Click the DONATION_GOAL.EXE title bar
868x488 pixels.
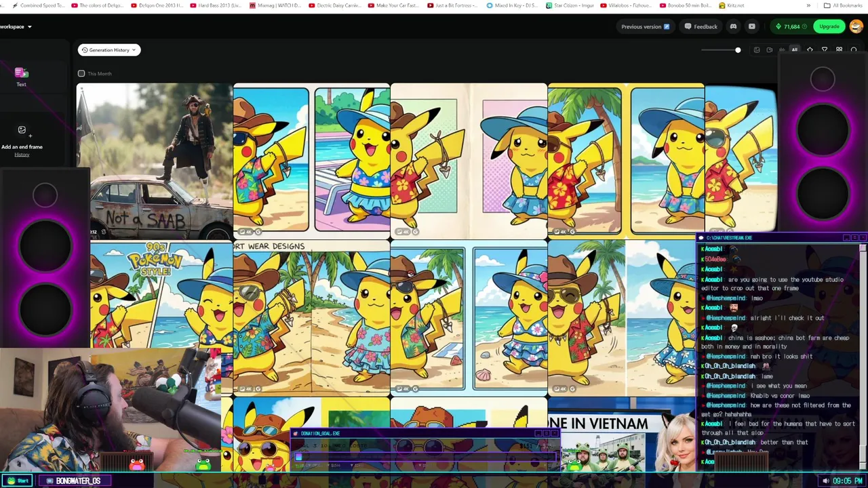425,433
